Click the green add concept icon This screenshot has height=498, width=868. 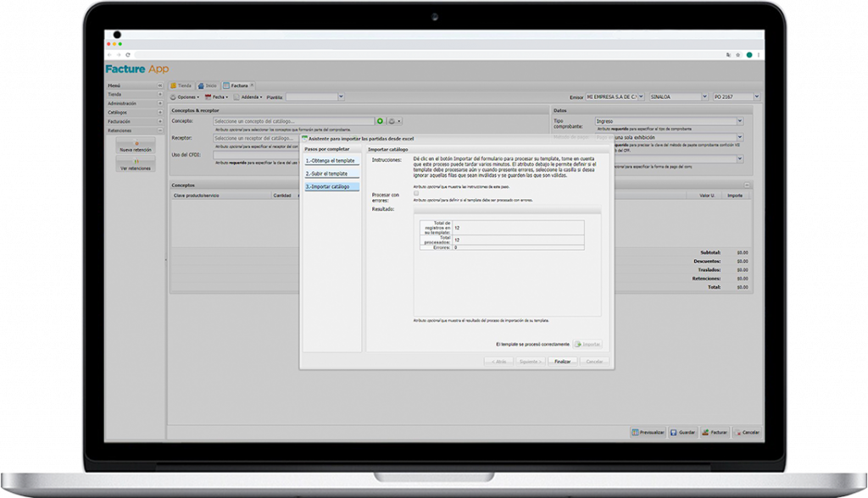coord(381,121)
